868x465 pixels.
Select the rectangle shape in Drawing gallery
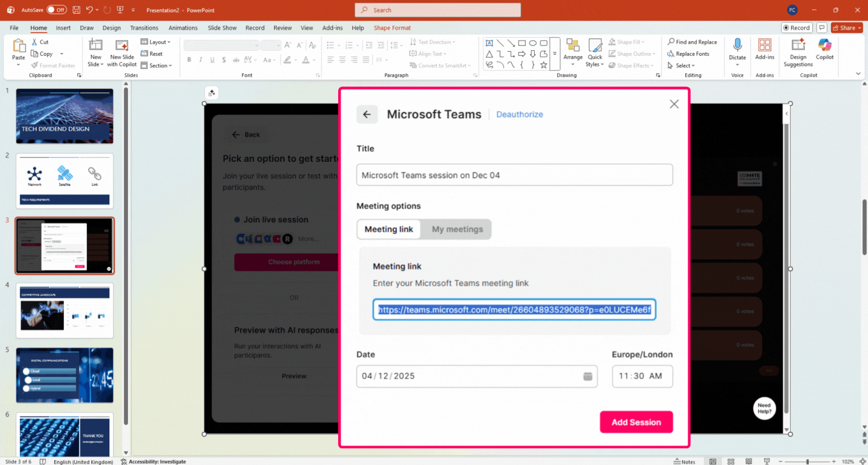click(x=522, y=43)
